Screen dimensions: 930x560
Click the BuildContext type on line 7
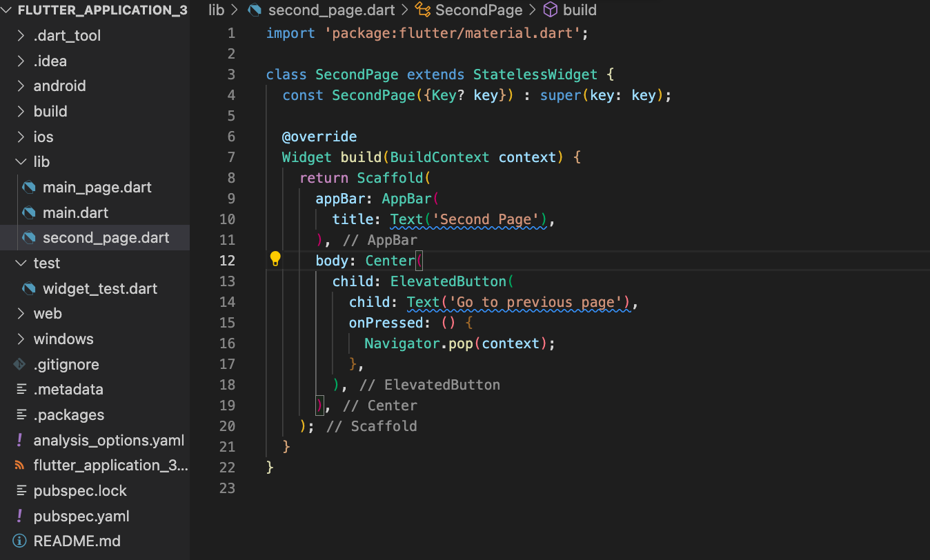[440, 157]
